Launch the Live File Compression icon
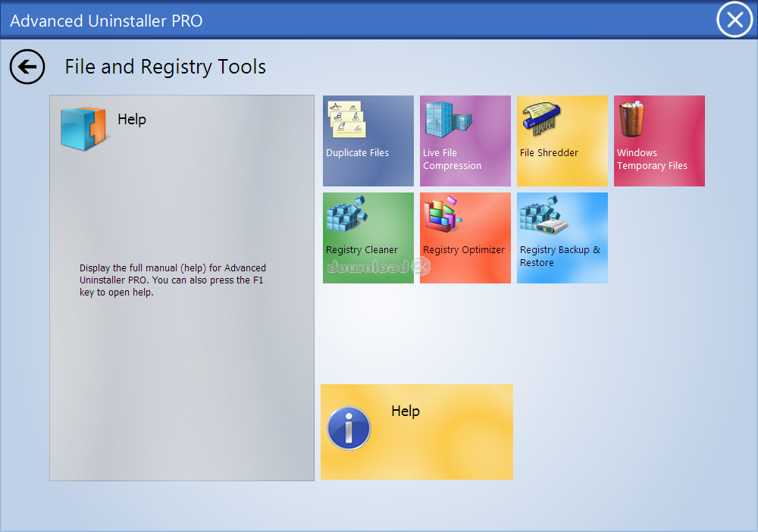Screen dimensions: 758x532 pyautogui.click(x=448, y=119)
